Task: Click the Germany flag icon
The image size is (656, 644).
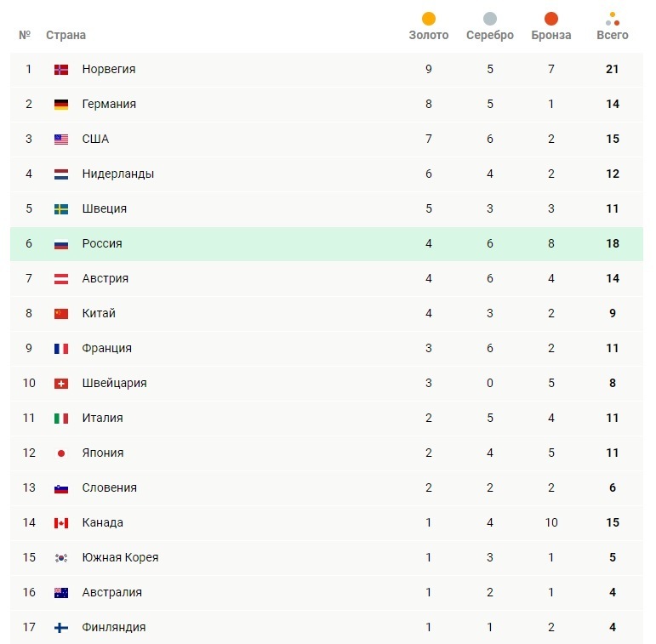Action: pos(61,105)
